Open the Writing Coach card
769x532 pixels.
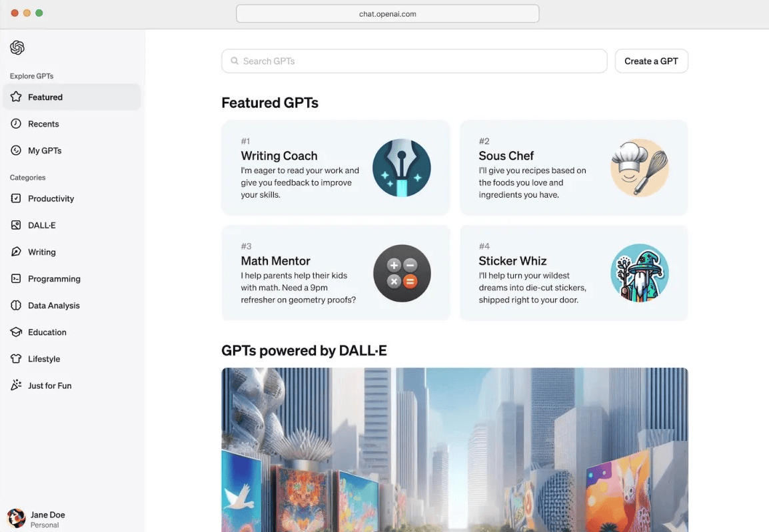(335, 168)
